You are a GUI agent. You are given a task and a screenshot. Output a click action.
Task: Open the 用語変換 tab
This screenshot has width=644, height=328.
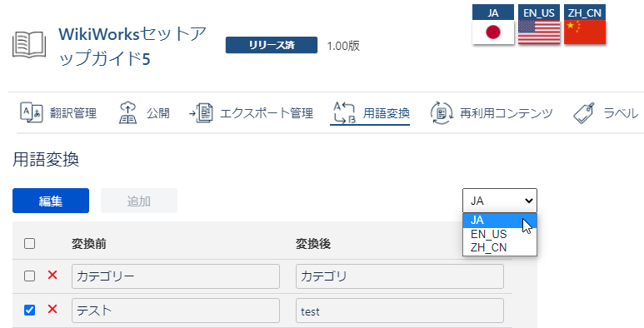[370, 113]
